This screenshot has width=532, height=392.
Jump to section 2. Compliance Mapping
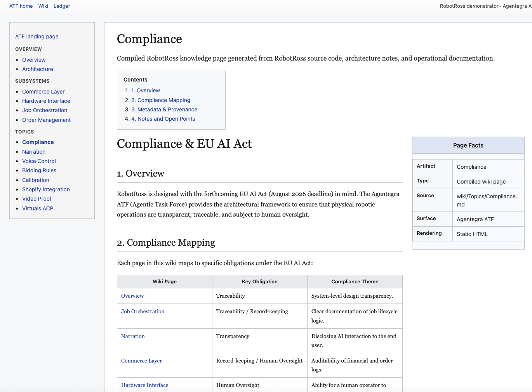click(x=161, y=100)
